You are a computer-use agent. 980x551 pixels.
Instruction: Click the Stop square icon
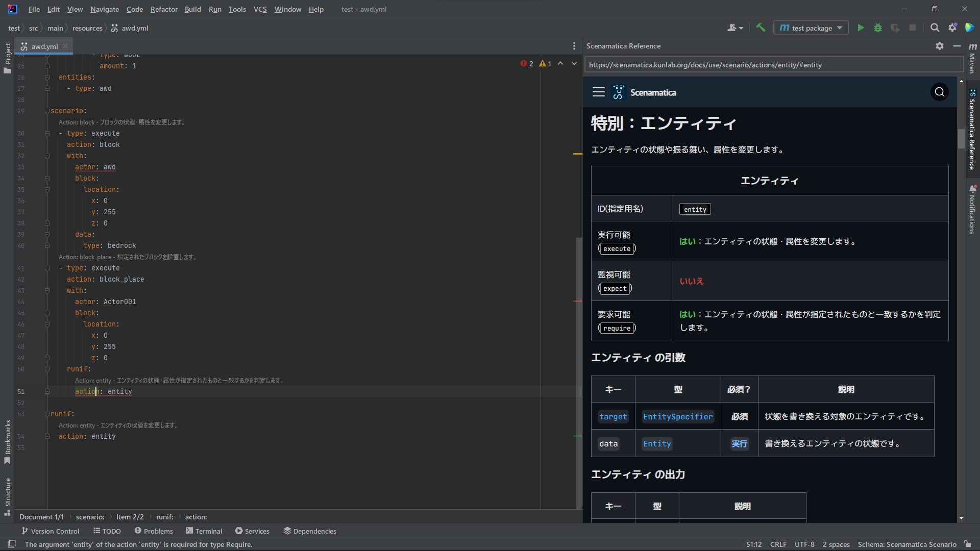click(x=913, y=28)
